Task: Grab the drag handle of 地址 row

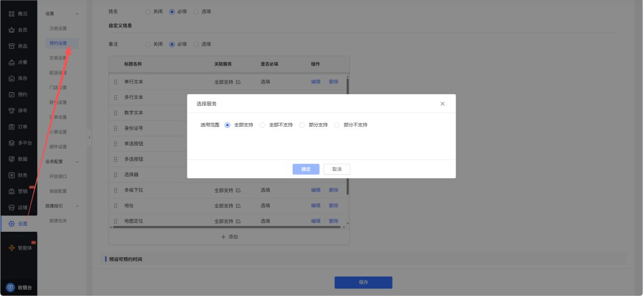Action: click(x=116, y=206)
